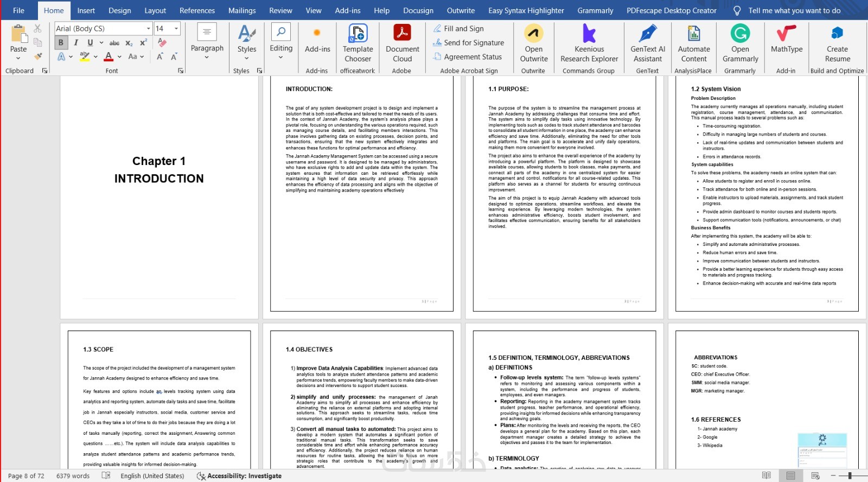Apply yellow text highlight color

85,56
